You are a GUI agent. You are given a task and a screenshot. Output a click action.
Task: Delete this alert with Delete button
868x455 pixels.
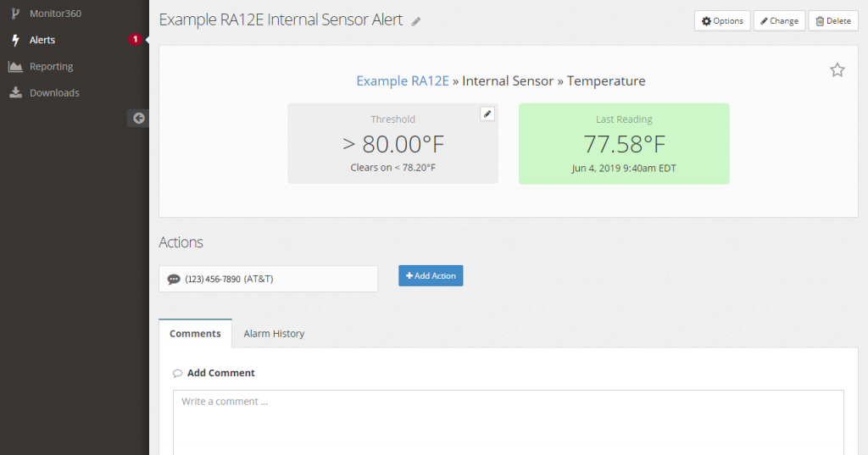click(x=833, y=21)
